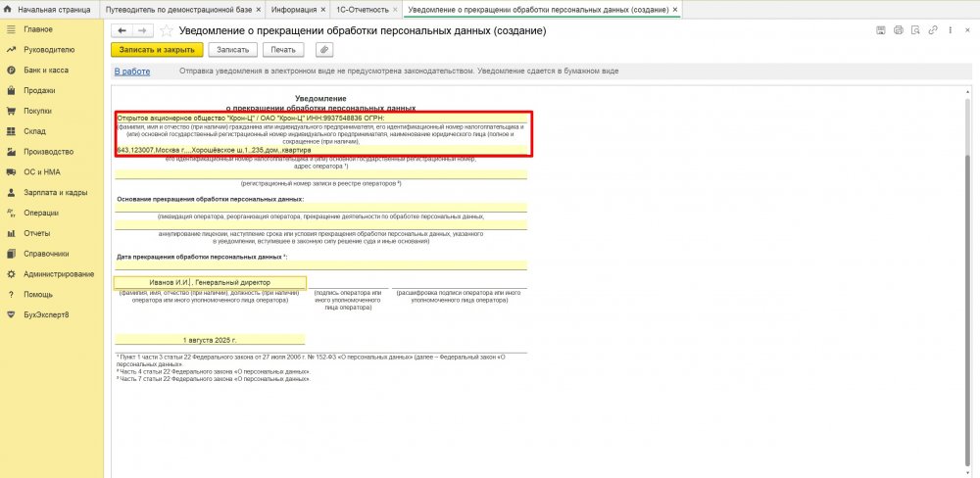Switch to the 1С-Отчетность tab
The height and width of the screenshot is (478, 980).
tap(360, 9)
